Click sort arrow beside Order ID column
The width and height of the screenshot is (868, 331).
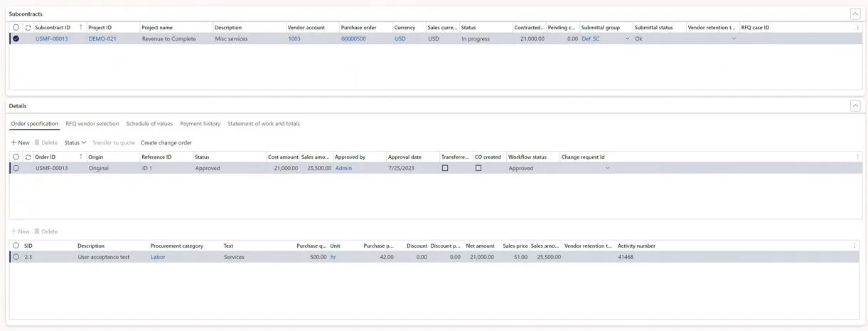(x=80, y=157)
